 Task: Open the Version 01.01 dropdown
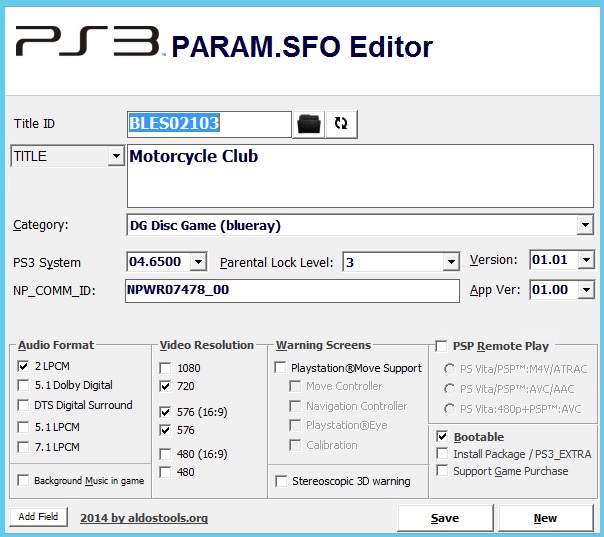[586, 260]
